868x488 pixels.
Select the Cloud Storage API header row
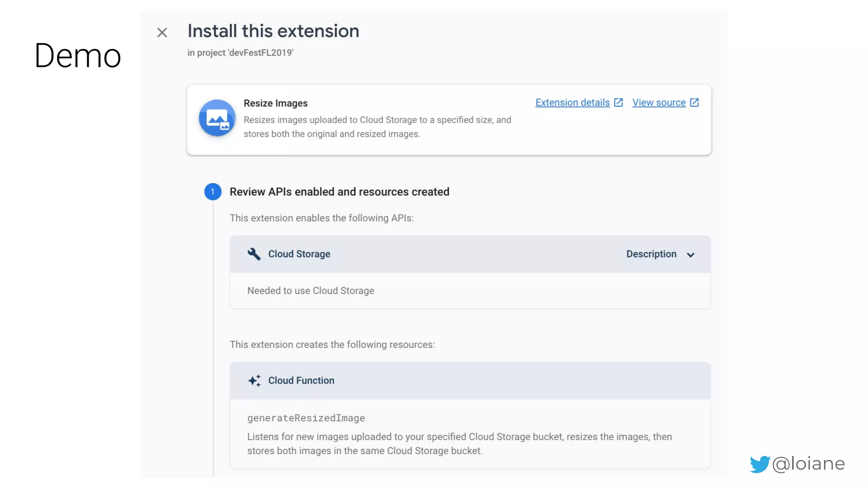pos(466,254)
